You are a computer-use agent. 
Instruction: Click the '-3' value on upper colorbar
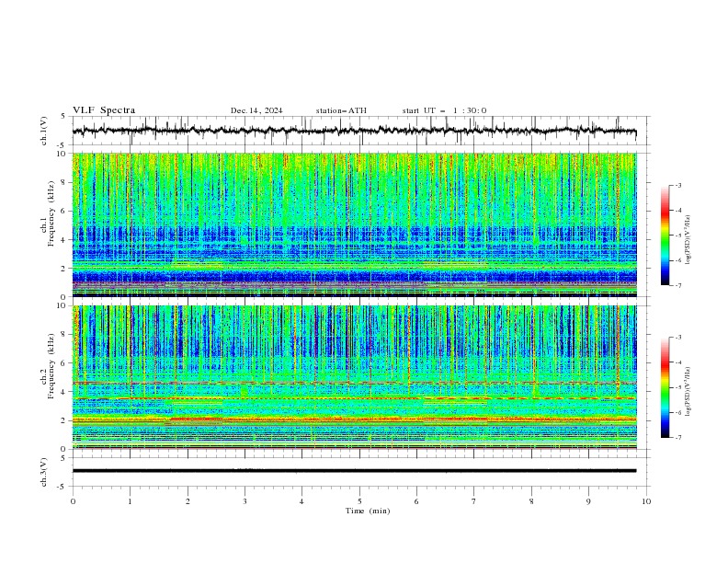[677, 185]
